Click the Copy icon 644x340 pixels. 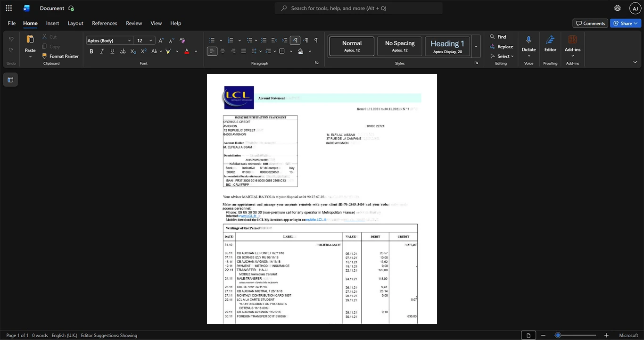45,46
